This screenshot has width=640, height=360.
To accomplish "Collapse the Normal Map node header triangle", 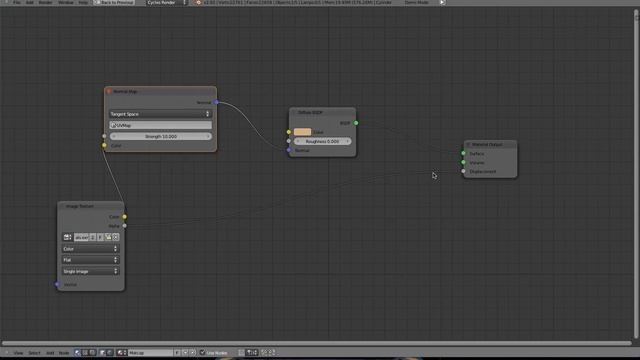I will (x=109, y=91).
